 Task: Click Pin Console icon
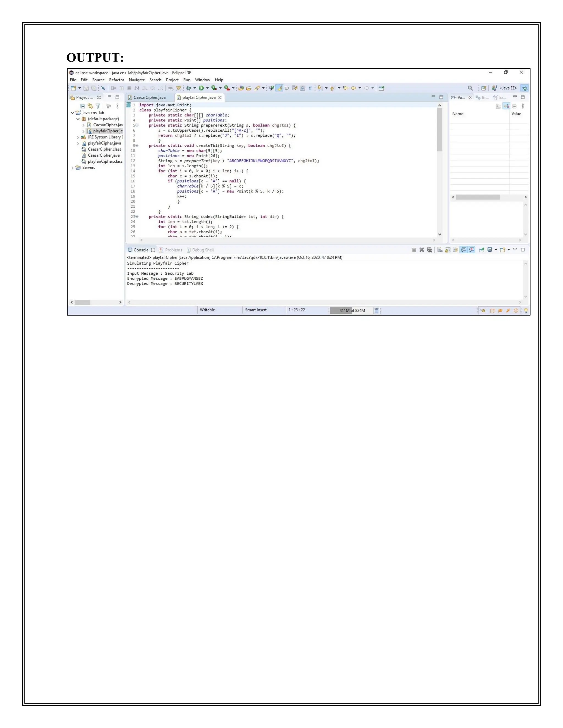pos(482,250)
